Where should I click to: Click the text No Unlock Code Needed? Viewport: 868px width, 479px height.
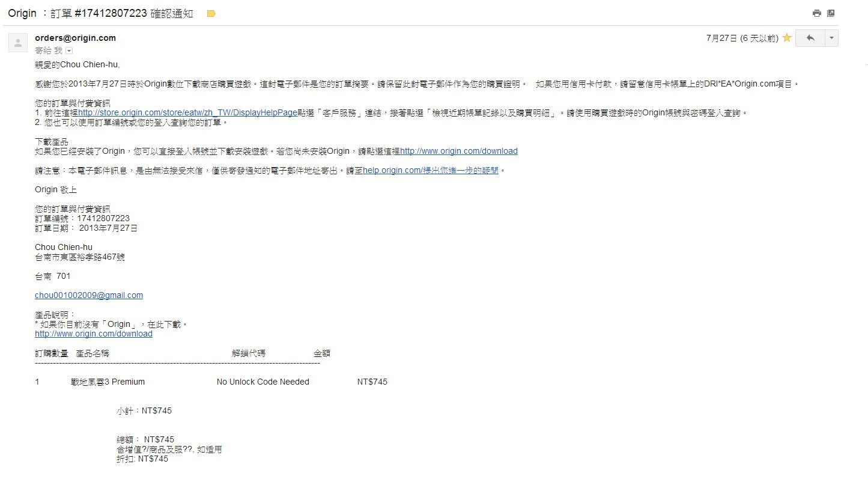tap(263, 382)
